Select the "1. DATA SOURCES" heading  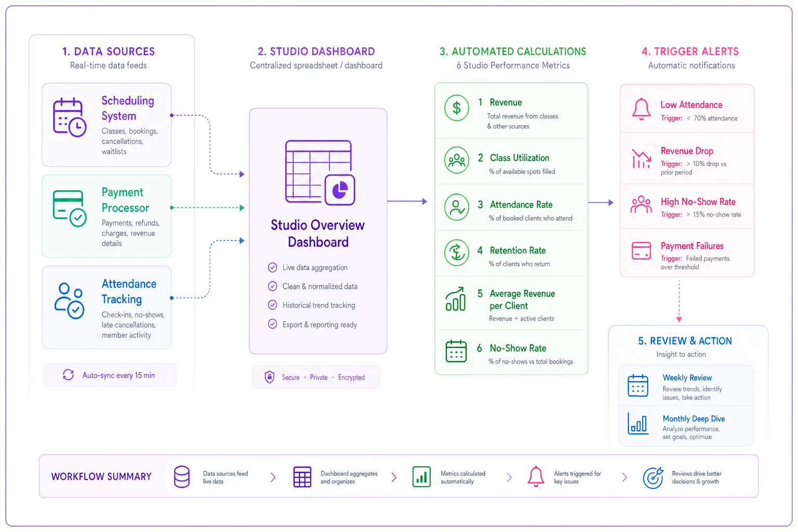tap(109, 51)
